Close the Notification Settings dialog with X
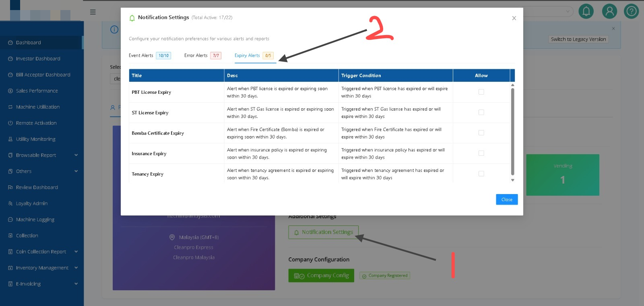The height and width of the screenshot is (306, 644). point(514,18)
